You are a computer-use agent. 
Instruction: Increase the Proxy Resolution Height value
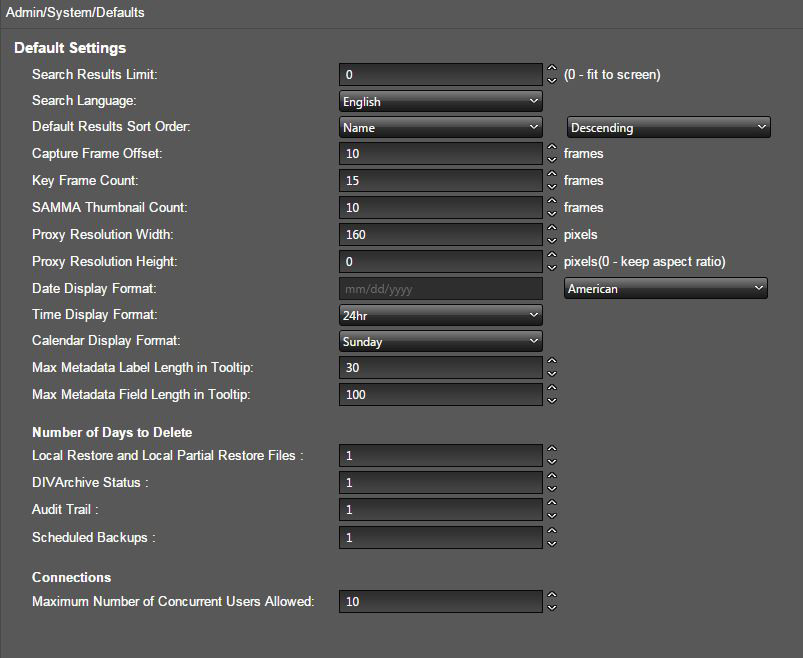pos(552,256)
